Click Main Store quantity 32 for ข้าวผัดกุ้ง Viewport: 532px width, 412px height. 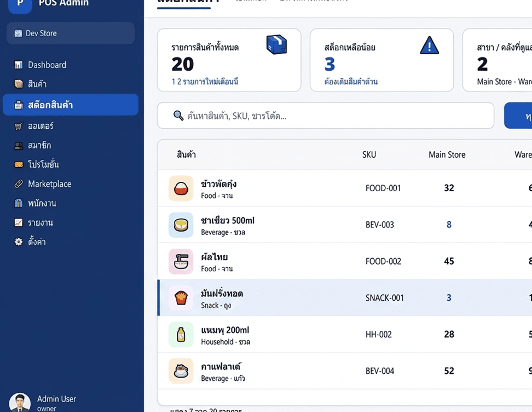[x=449, y=188]
